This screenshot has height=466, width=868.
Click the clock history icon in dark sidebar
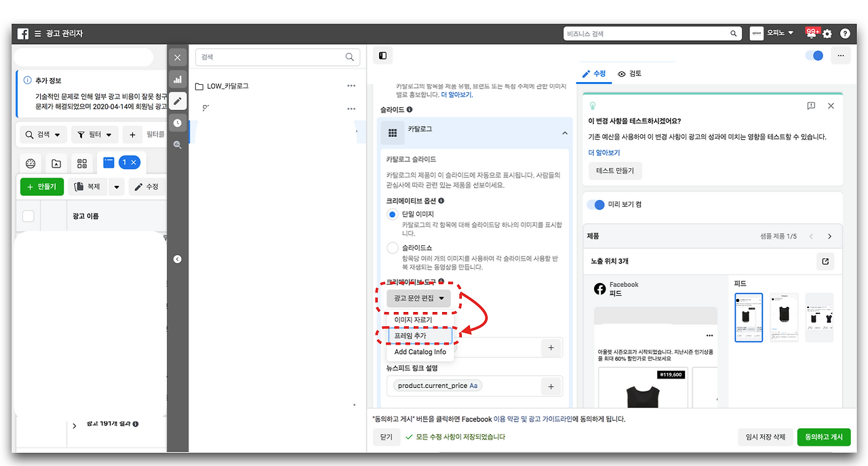coord(178,122)
